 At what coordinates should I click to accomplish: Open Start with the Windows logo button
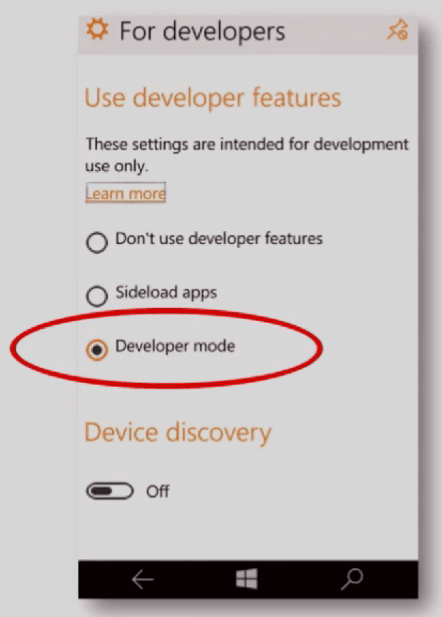247,579
